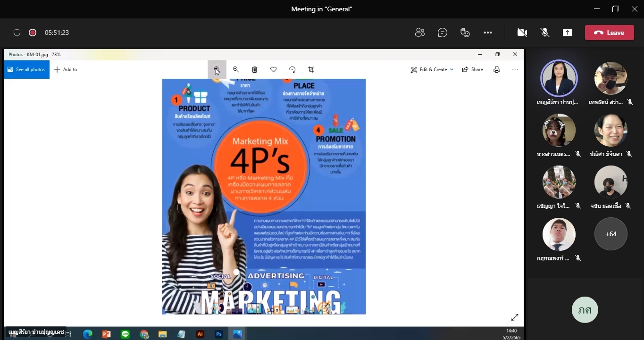Rotate the photo

coord(292,69)
